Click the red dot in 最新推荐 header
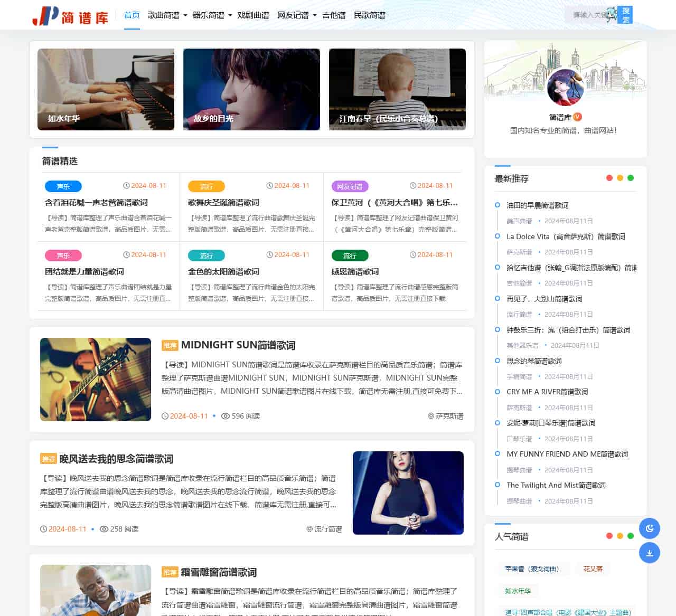676x616 pixels. (609, 178)
